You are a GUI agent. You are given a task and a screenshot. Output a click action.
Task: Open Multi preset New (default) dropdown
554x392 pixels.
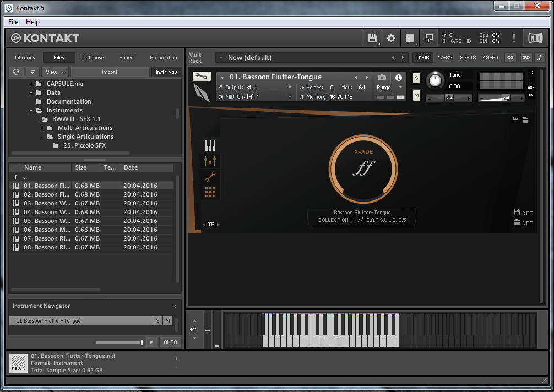221,58
